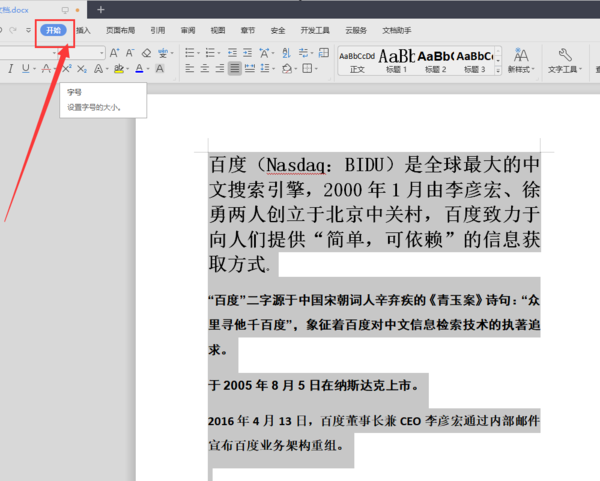Apply the 标题 2 style
600x481 pixels.
point(435,62)
